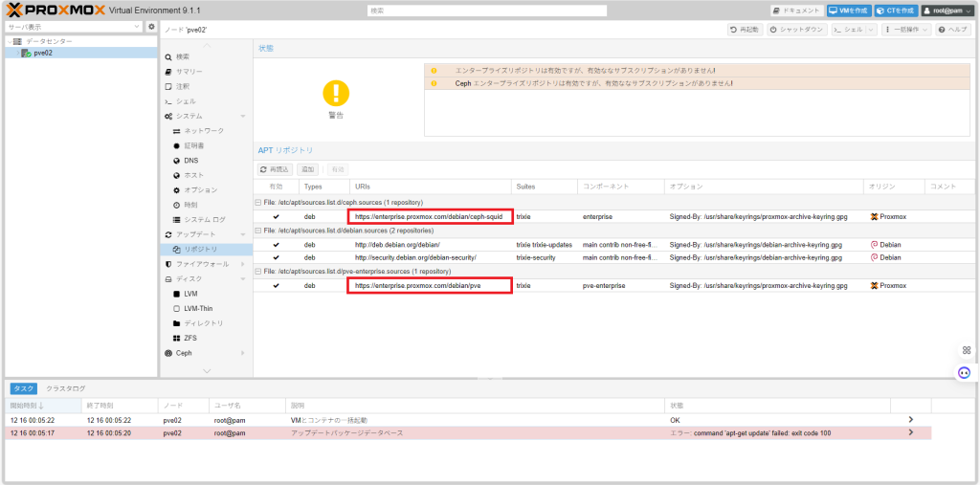The image size is (980, 485).
Task: Open the システムログ (System Log) entry
Action: [205, 220]
